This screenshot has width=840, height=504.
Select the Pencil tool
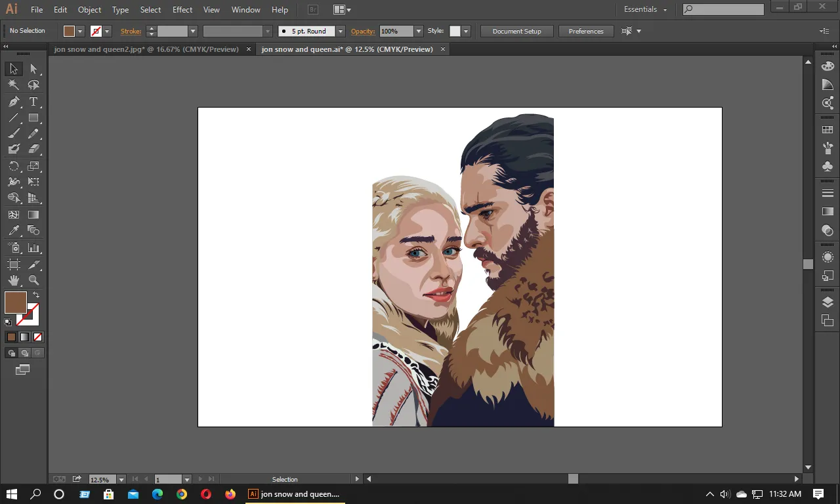pos(33,134)
